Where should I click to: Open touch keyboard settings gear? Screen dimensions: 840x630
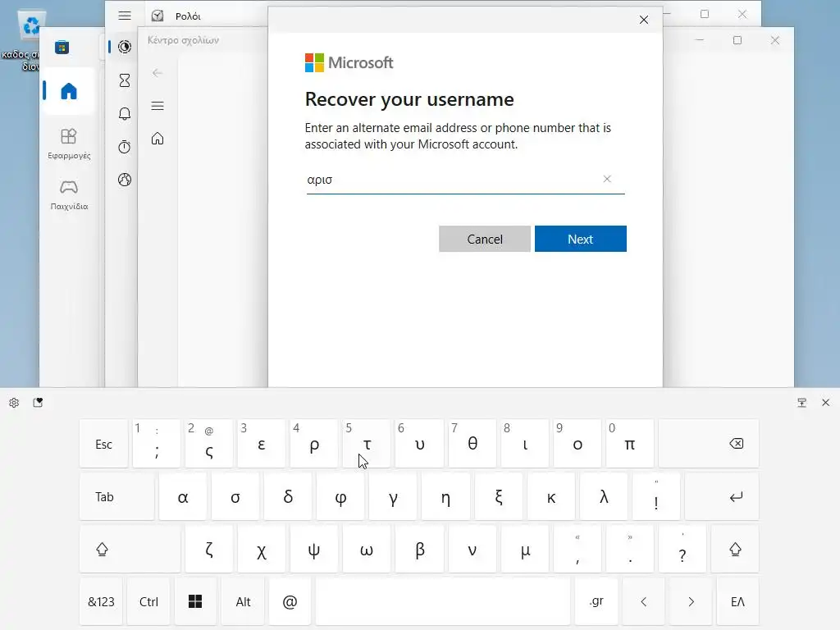click(x=14, y=403)
